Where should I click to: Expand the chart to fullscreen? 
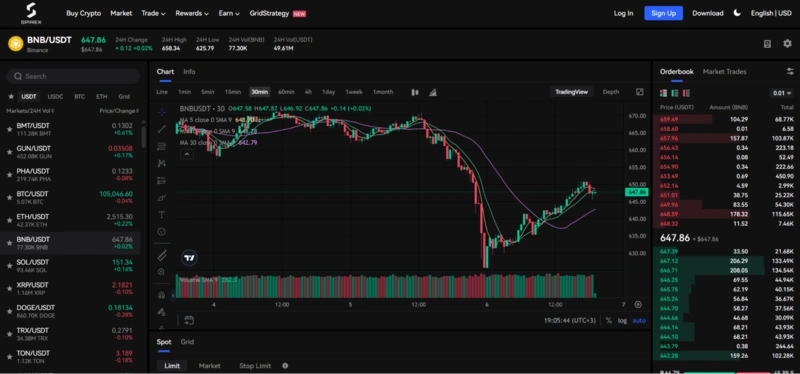click(640, 92)
